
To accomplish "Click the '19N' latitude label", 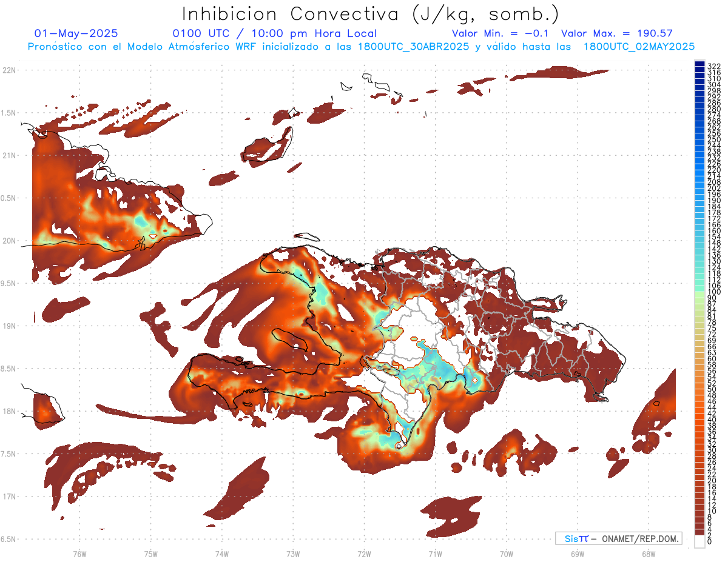I will click(9, 326).
